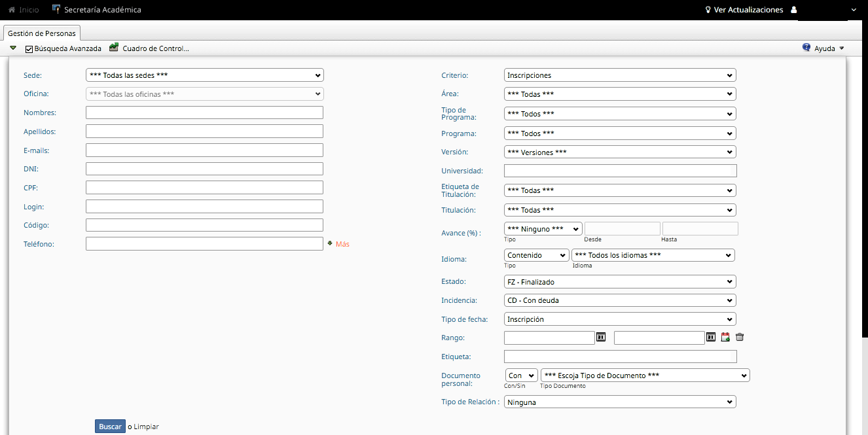Collapse panel with green toolbar arrow
Screen dimensions: 868x435
click(x=13, y=48)
